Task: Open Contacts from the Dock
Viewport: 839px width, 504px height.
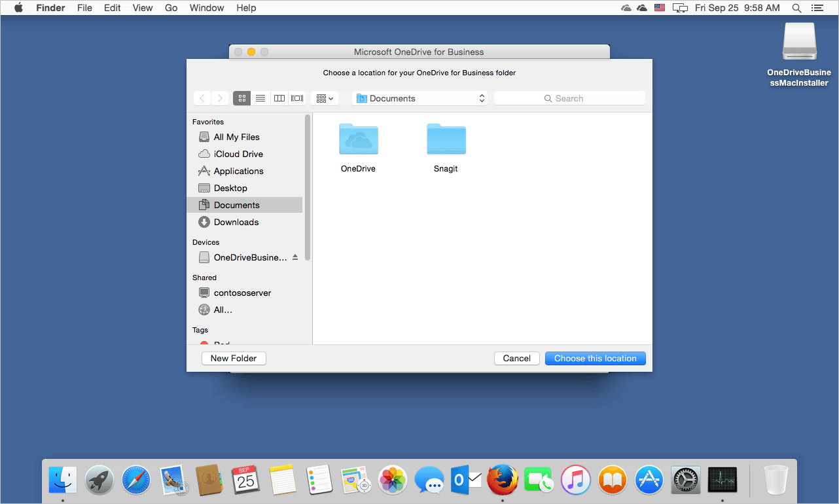Action: click(x=210, y=480)
